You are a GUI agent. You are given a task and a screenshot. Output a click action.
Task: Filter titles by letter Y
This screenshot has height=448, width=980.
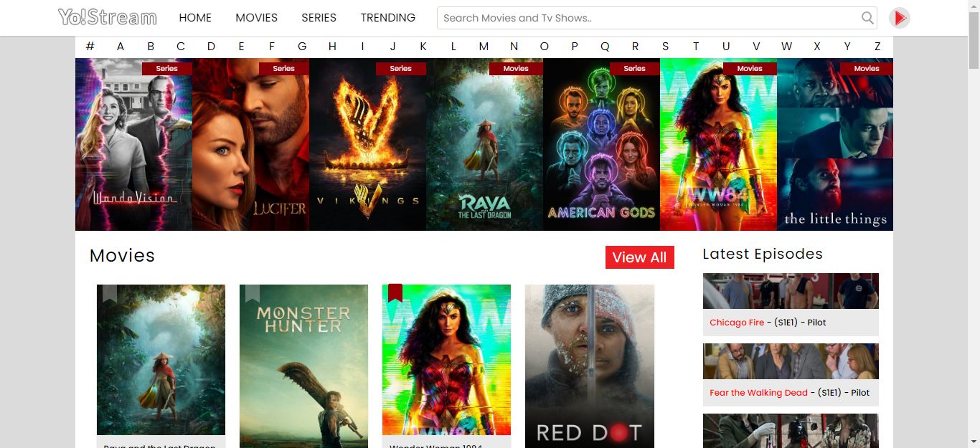[847, 47]
